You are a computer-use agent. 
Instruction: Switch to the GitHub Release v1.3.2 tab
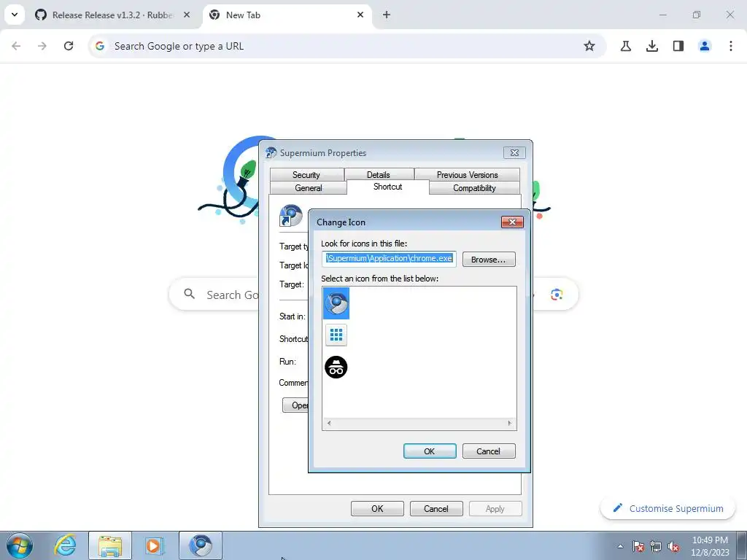(x=112, y=15)
